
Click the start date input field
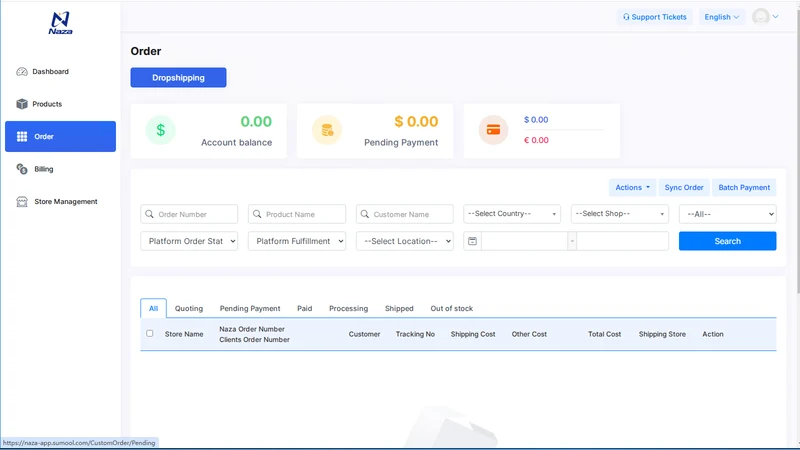tap(524, 241)
